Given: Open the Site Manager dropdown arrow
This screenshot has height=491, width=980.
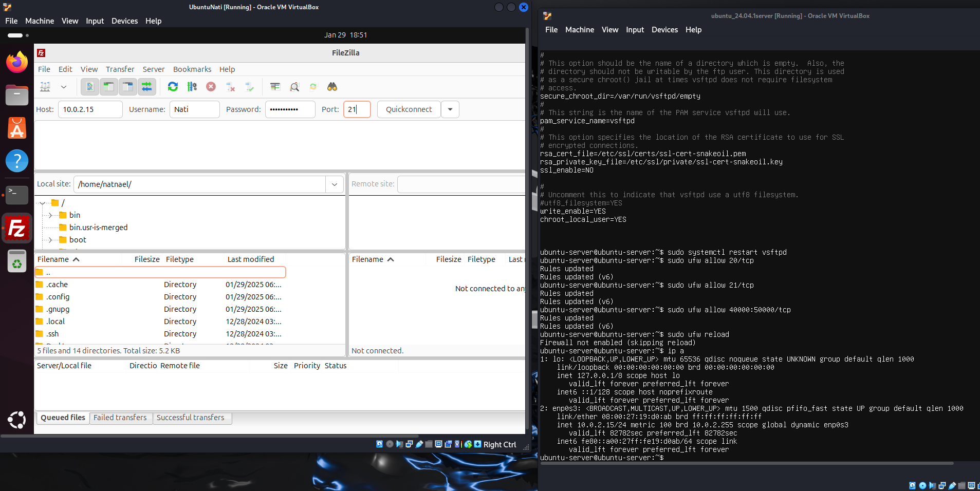Looking at the screenshot, I should pyautogui.click(x=64, y=87).
